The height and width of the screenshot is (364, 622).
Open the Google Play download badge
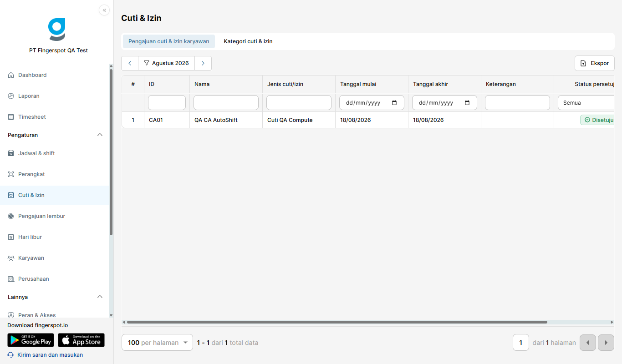coord(31,340)
